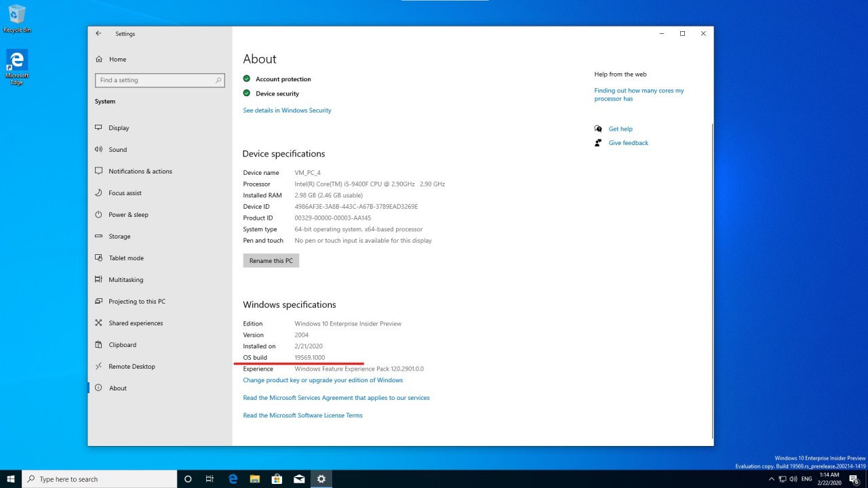Open Mail app from taskbar
This screenshot has width=868, height=488.
pos(299,479)
